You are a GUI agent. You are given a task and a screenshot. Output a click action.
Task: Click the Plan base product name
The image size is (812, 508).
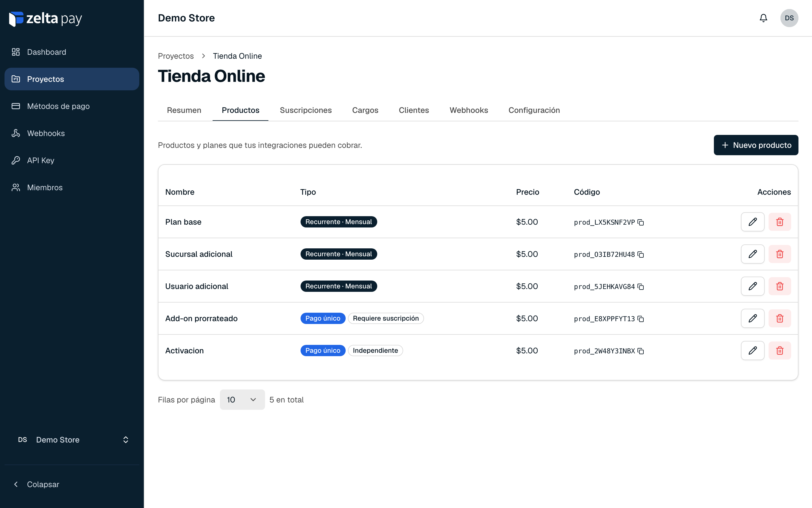(183, 222)
